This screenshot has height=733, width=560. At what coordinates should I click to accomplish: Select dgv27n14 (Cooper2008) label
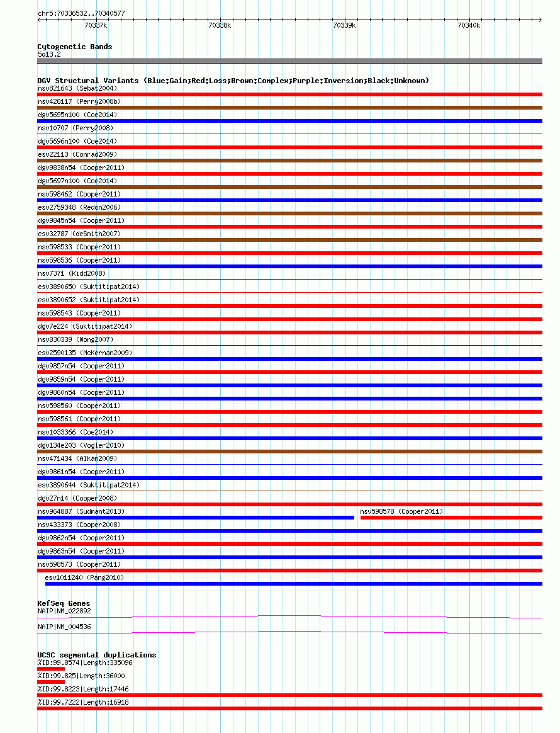(x=77, y=498)
